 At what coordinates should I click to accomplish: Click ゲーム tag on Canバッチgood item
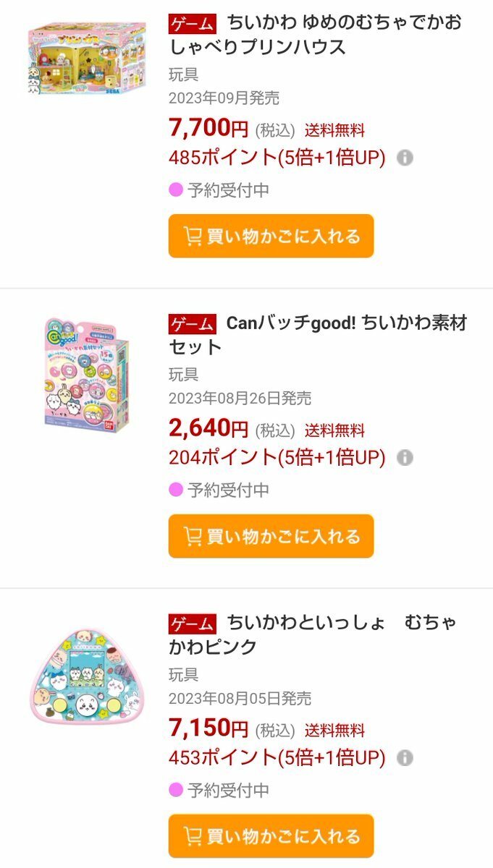(x=193, y=324)
